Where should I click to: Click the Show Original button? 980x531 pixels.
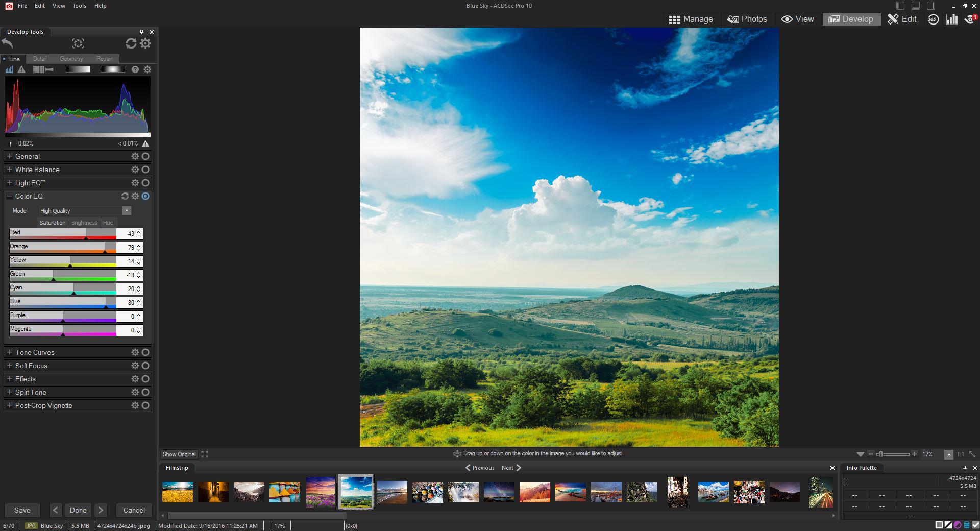click(179, 454)
